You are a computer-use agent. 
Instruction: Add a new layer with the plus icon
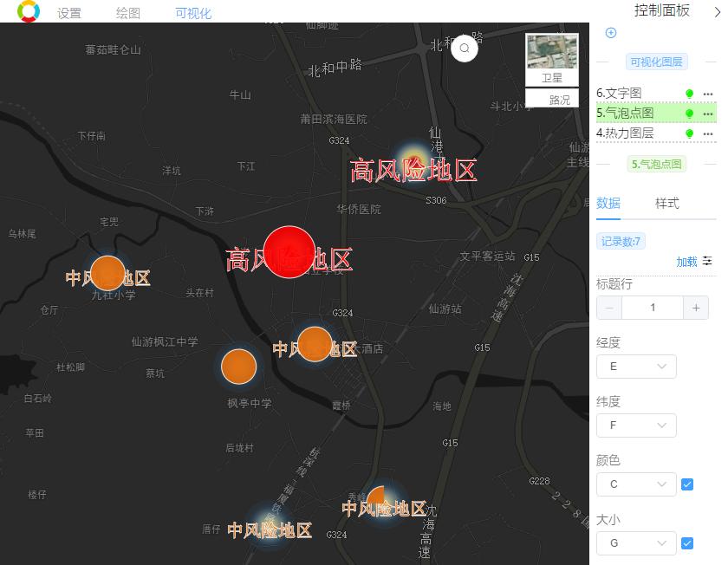click(610, 33)
